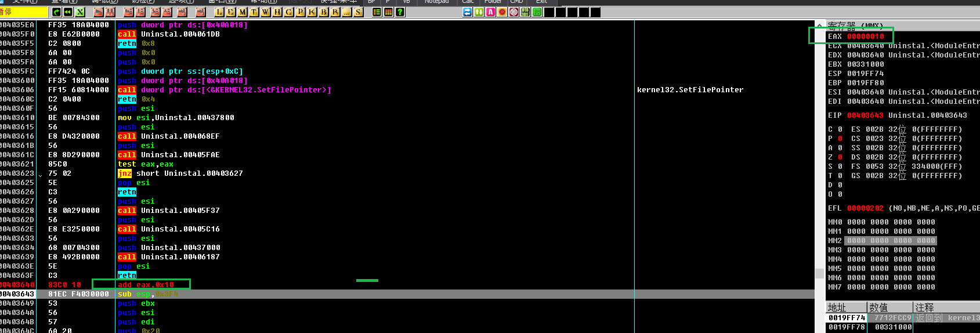Toggle registers view header (MMX)
This screenshot has width=980, height=333.
tap(903, 26)
